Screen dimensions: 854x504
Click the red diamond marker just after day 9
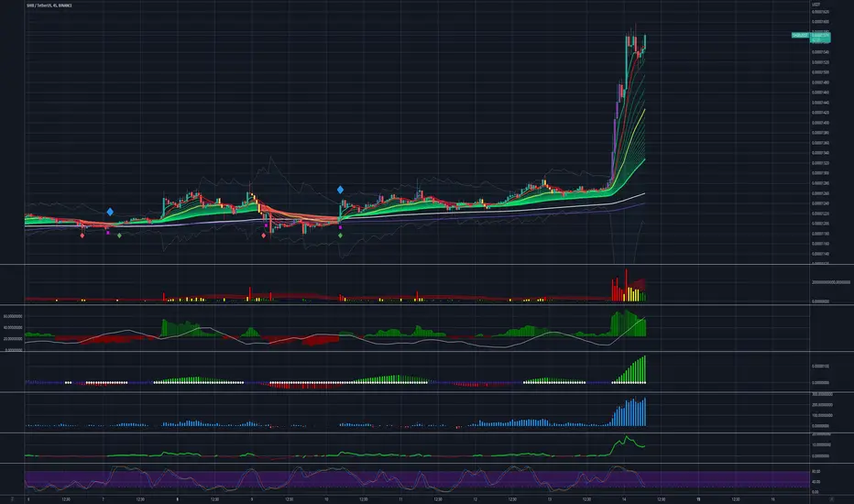click(x=264, y=236)
